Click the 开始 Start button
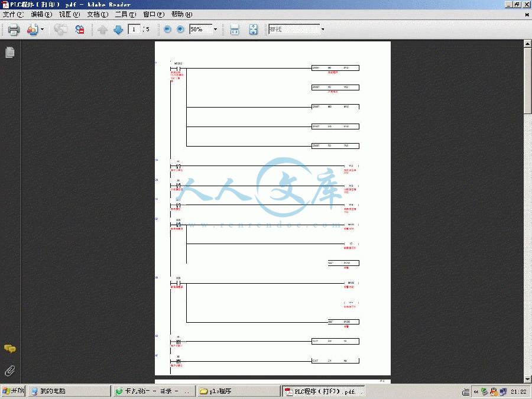 [13, 391]
